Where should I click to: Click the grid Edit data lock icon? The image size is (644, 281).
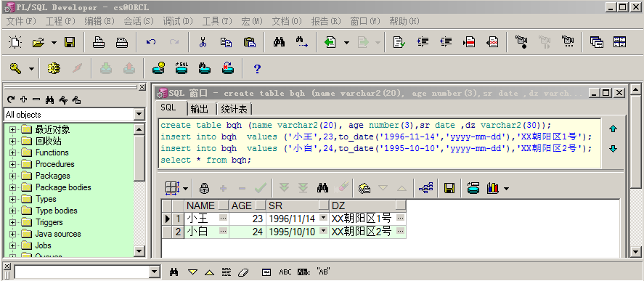click(x=204, y=188)
